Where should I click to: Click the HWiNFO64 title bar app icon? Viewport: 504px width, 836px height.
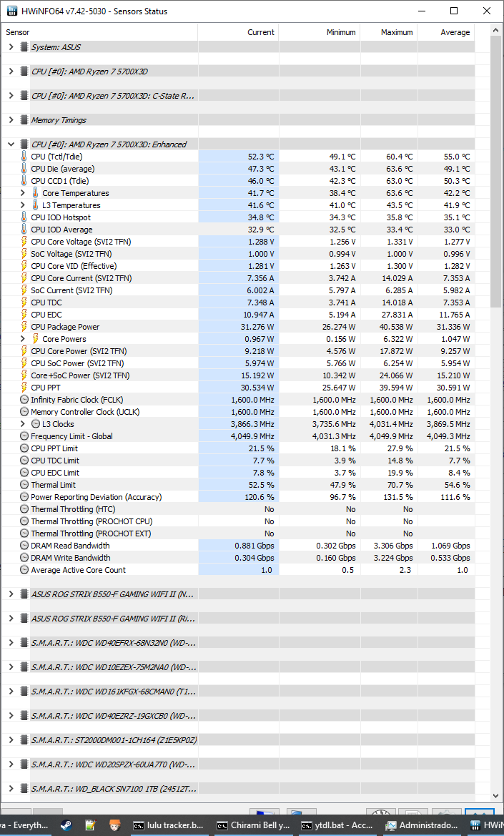tap(11, 11)
